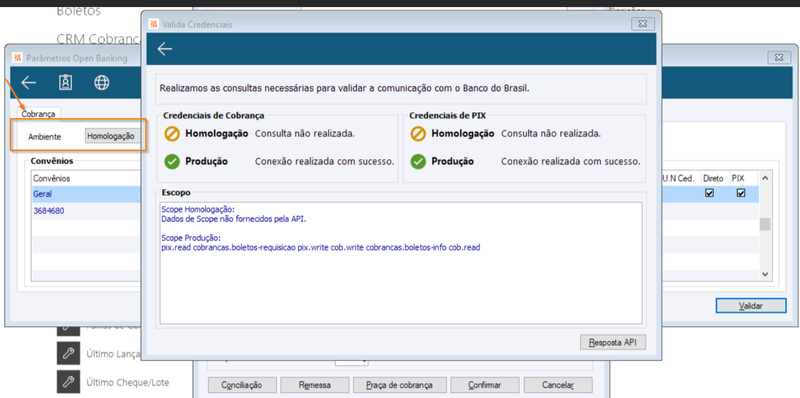Click the wrench icon beside Último Cheque/Lote
800x398 pixels.
68,382
